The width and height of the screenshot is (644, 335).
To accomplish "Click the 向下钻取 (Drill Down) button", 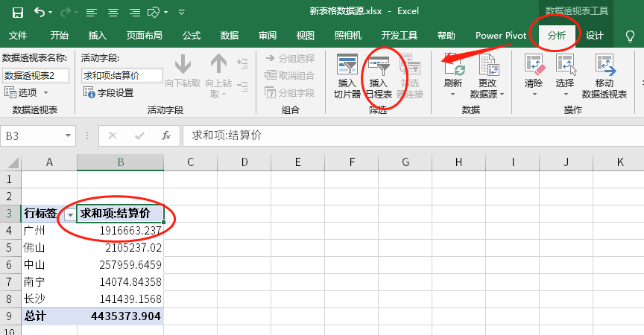I will tap(183, 71).
